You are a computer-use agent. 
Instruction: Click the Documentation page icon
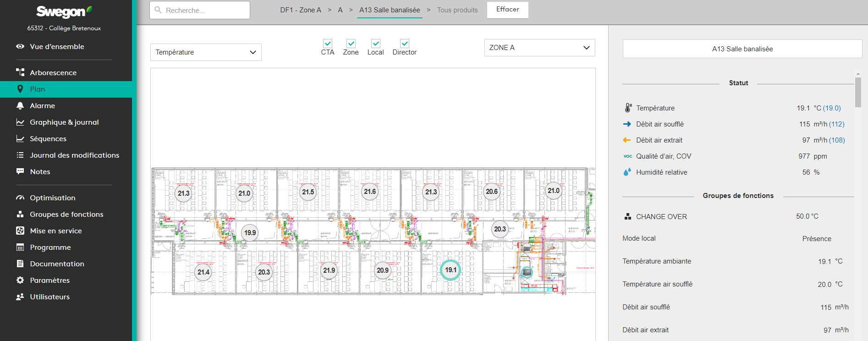click(20, 264)
